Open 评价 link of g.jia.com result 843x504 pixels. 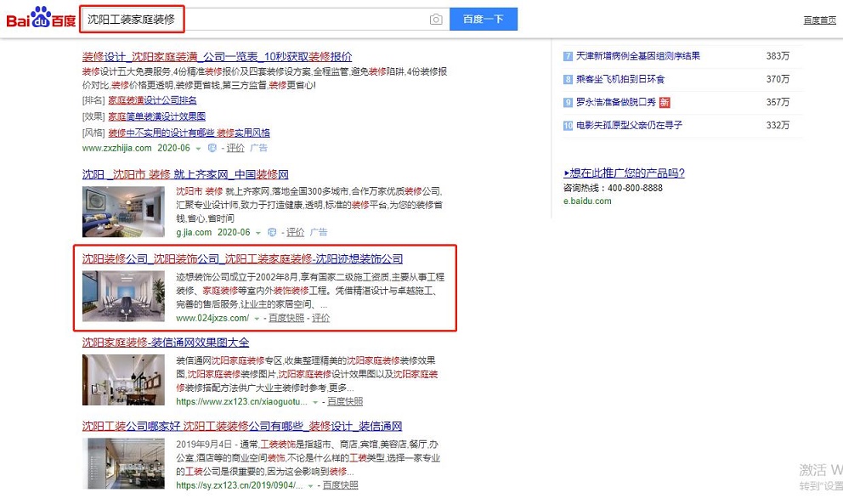click(295, 232)
